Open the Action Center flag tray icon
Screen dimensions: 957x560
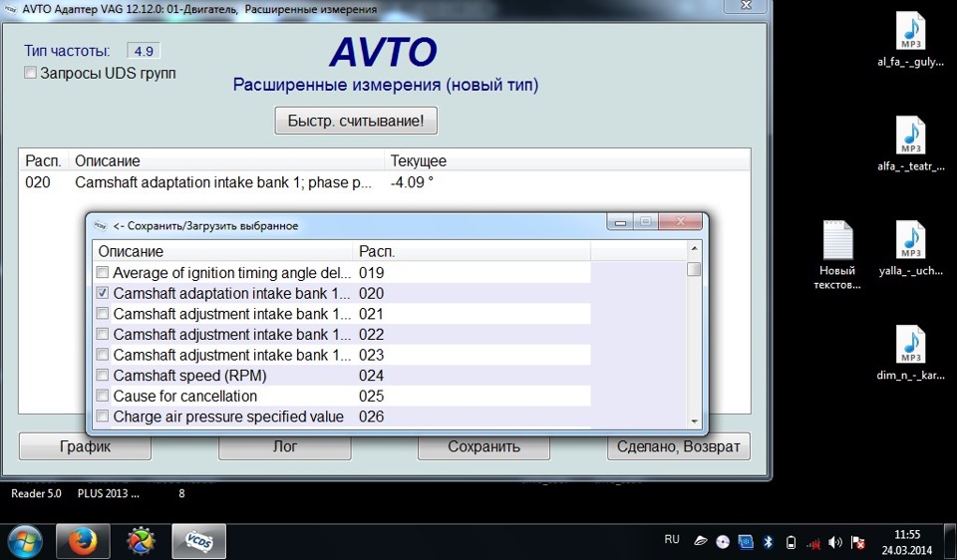(x=857, y=542)
